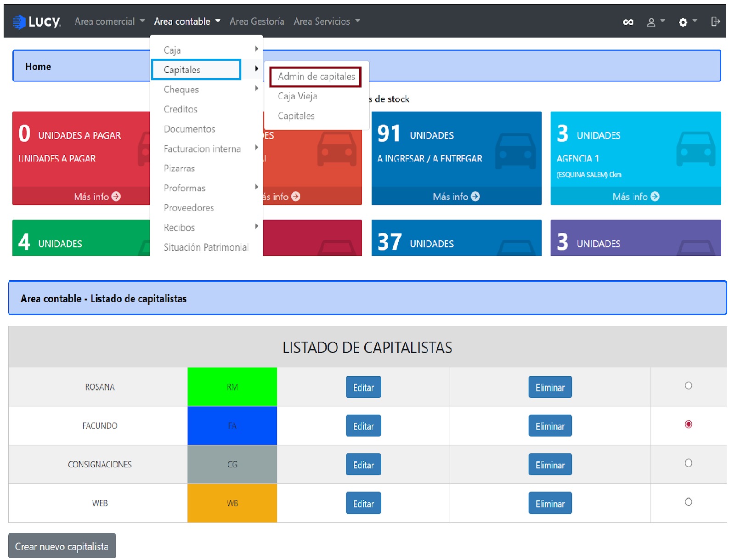
Task: Click the arrow icon in the orange card
Action: pos(296,196)
